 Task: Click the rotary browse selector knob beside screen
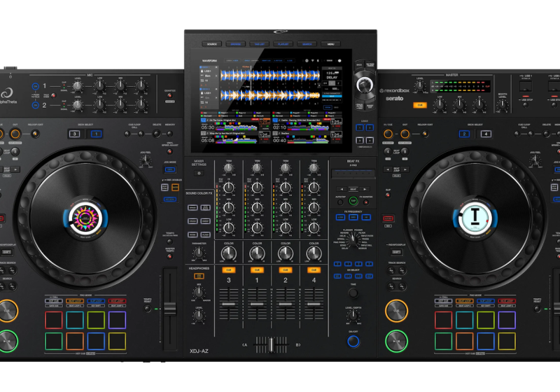point(363,85)
